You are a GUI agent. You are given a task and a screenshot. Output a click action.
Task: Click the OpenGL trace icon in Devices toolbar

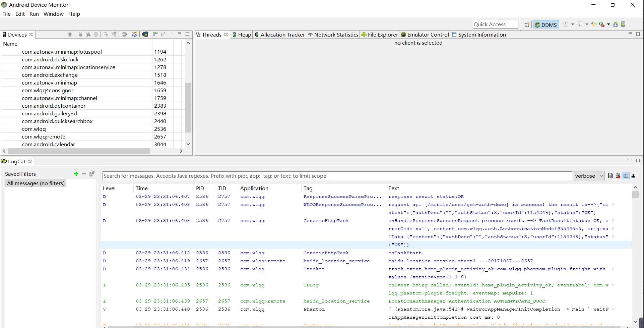tap(163, 34)
